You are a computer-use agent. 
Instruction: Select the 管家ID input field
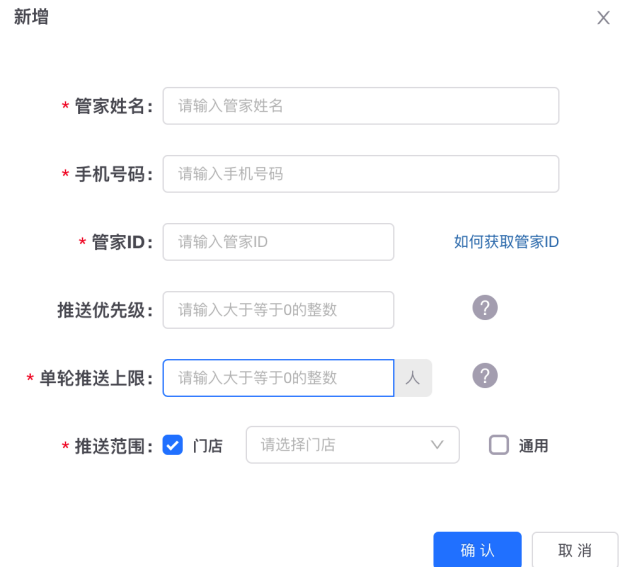[x=278, y=242]
